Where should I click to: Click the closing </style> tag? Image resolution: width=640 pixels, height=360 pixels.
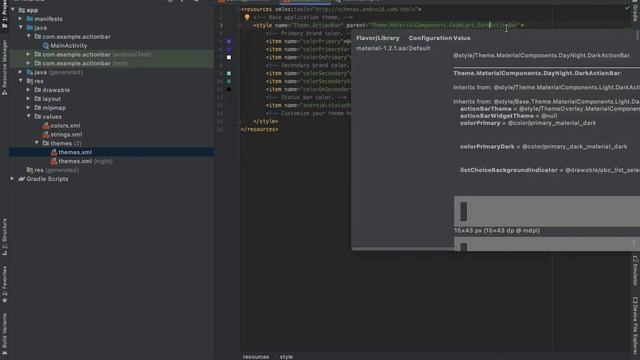click(265, 121)
